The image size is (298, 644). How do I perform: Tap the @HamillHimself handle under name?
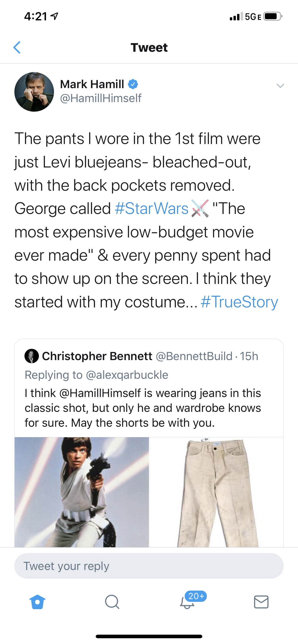pyautogui.click(x=101, y=98)
